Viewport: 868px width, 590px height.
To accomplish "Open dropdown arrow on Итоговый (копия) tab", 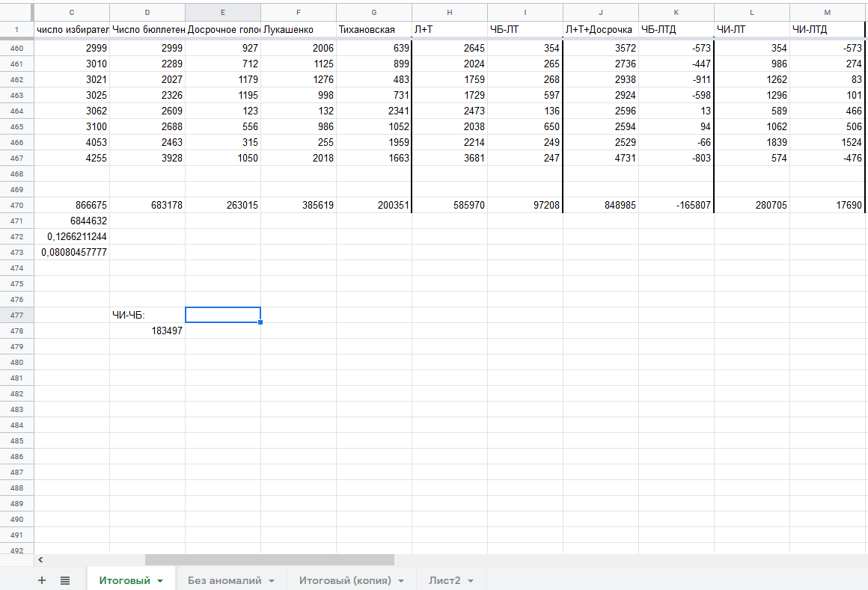I will coord(401,581).
